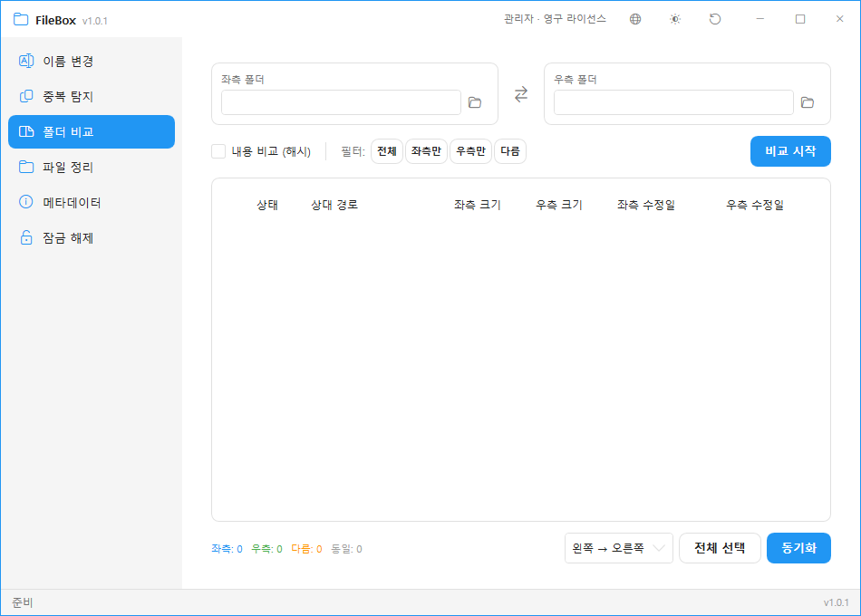Close the FileBox window
861x616 pixels.
pos(839,19)
